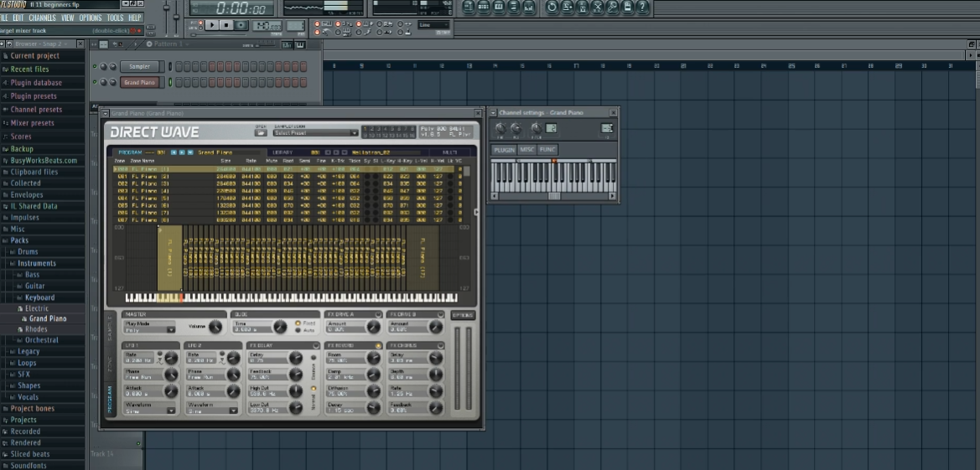Open the HELP menu

(134, 18)
